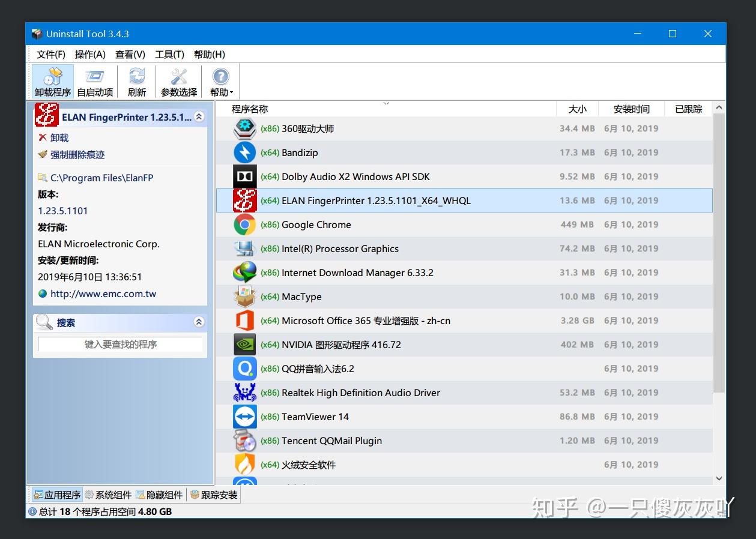Open 参数选择 preferences
The height and width of the screenshot is (539, 756).
179,82
